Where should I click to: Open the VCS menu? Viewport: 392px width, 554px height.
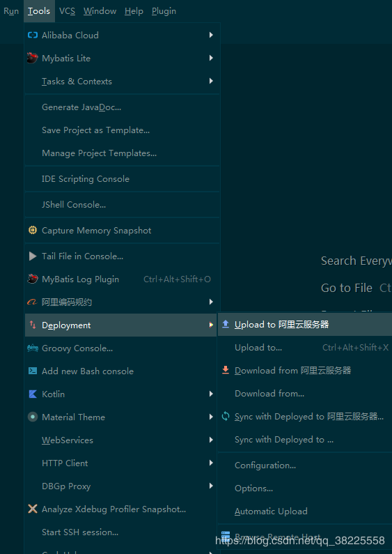tap(67, 11)
